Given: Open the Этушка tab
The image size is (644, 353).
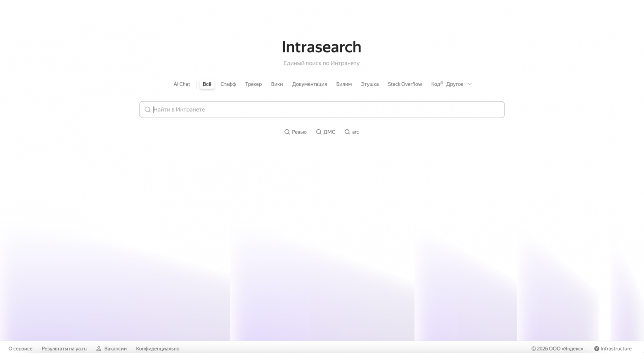Looking at the screenshot, I should 369,84.
